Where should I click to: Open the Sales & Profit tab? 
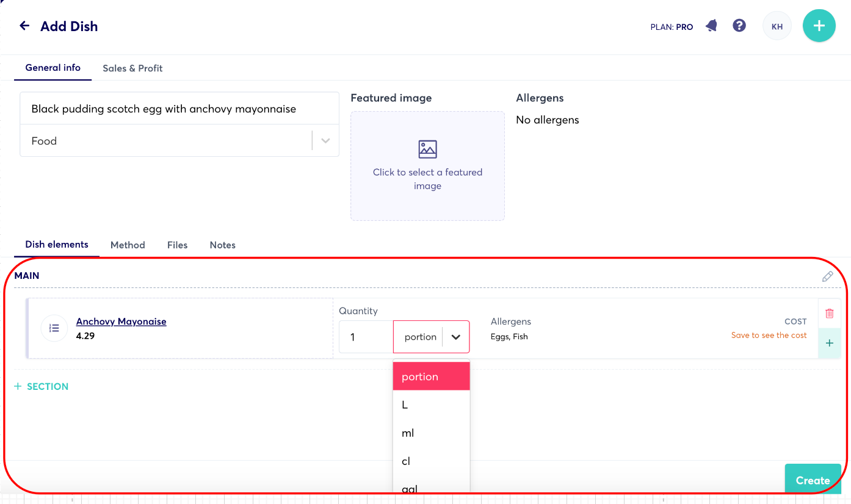point(132,68)
